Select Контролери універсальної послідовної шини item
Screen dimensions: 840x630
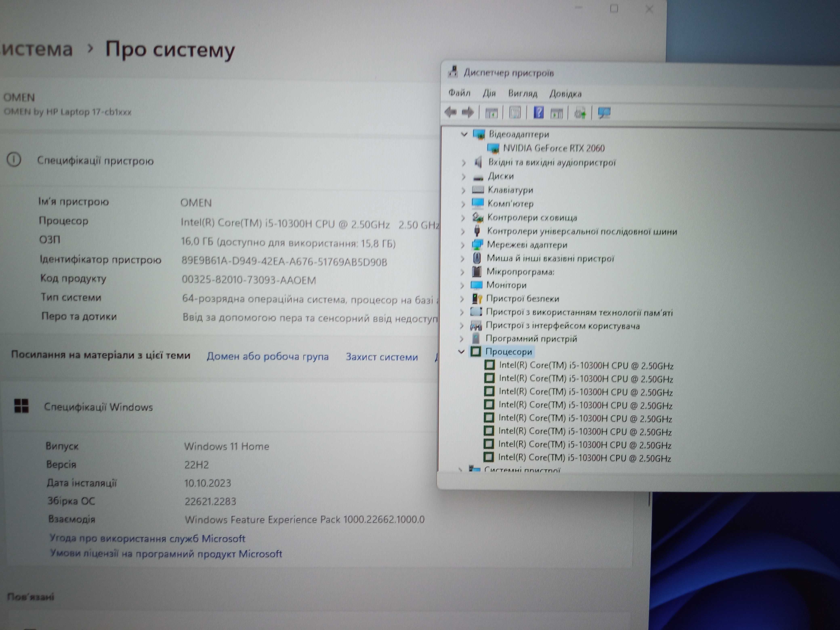(x=582, y=231)
